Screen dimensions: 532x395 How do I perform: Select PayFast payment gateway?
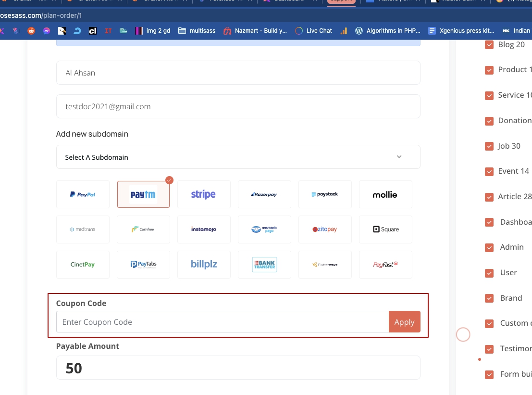tap(385, 265)
